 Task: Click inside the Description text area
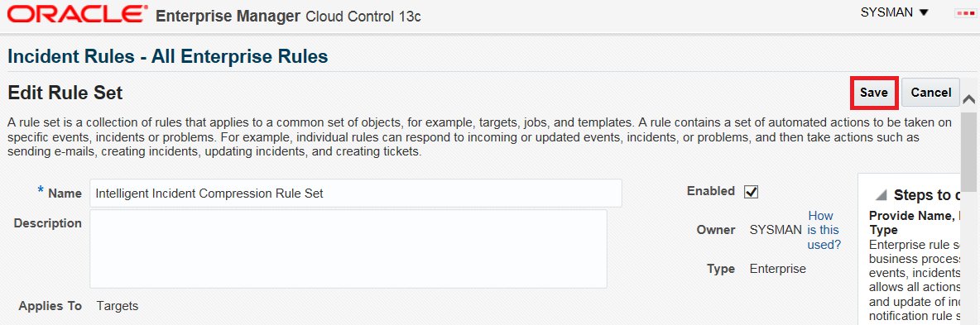click(x=348, y=249)
